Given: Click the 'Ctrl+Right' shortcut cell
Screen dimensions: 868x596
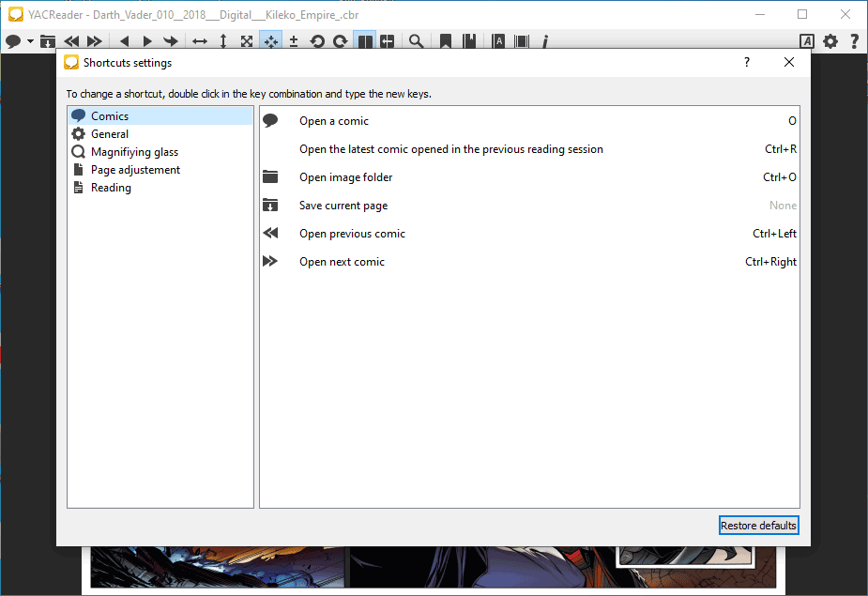Looking at the screenshot, I should click(770, 262).
